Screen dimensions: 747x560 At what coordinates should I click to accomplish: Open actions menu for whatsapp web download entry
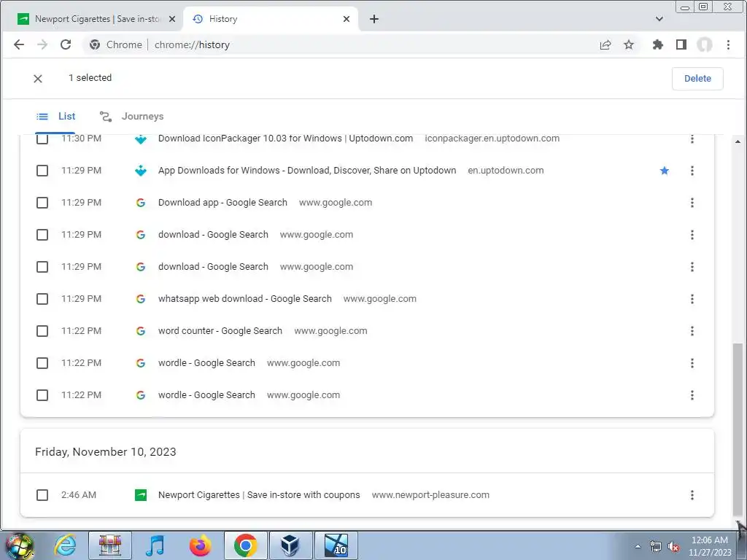pyautogui.click(x=692, y=299)
